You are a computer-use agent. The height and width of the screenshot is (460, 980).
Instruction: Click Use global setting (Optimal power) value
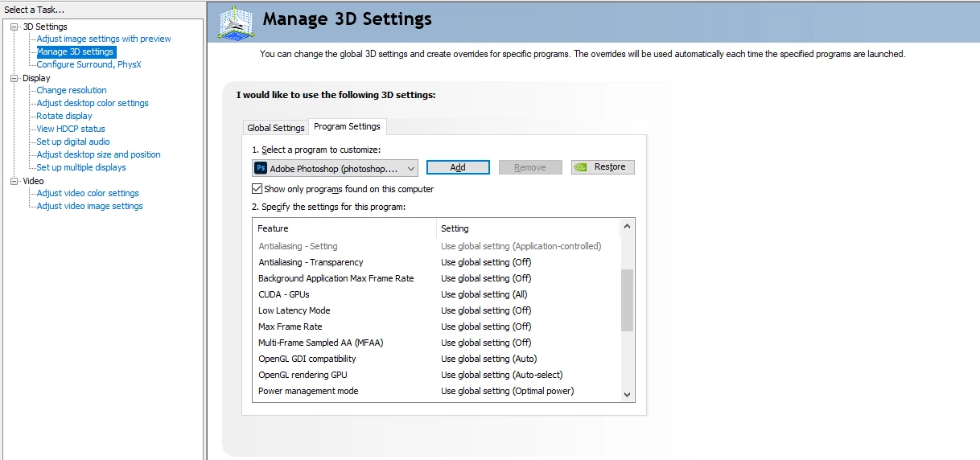point(507,391)
